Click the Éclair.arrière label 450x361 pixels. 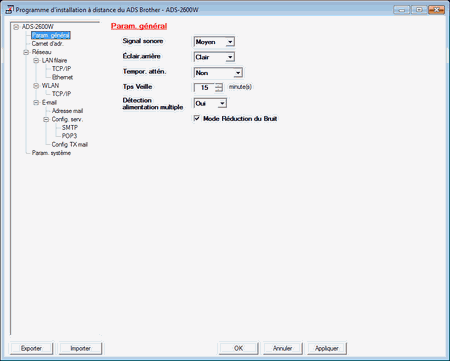(141, 56)
